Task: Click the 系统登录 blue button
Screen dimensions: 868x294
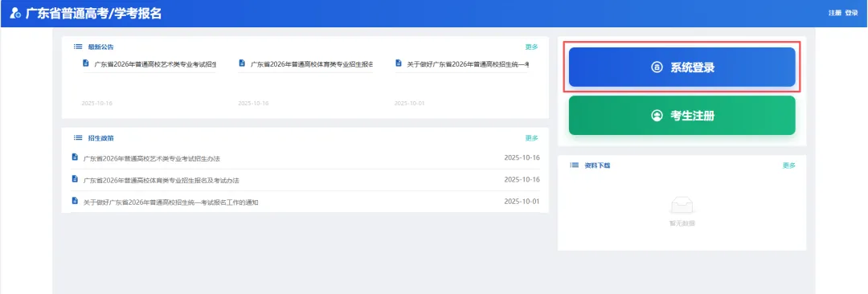Action: [682, 67]
